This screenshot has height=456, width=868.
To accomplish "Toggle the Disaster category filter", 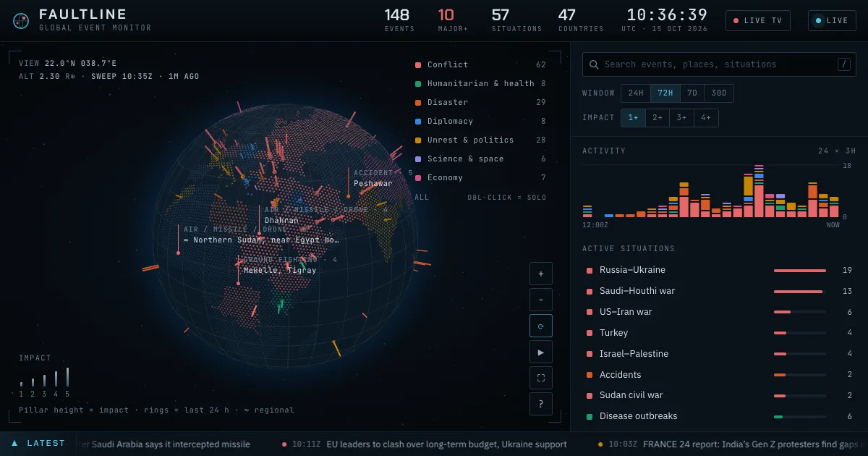I will pyautogui.click(x=480, y=103).
